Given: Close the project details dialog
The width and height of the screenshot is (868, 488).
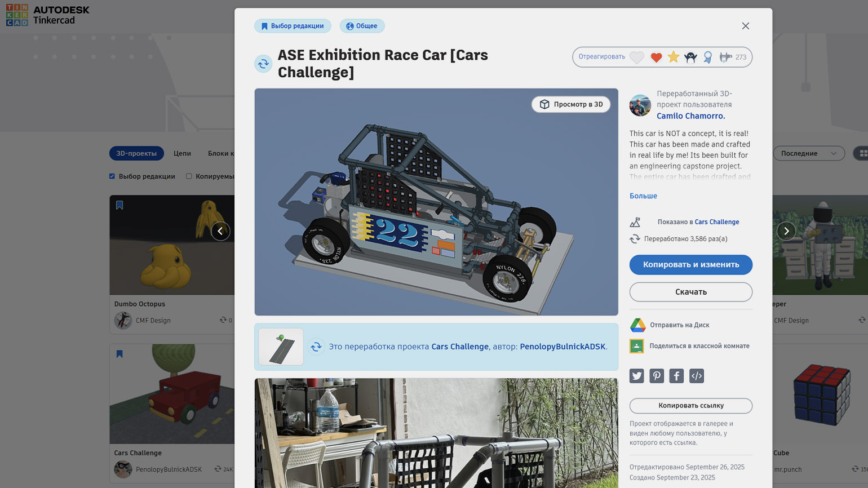Looking at the screenshot, I should coord(745,26).
